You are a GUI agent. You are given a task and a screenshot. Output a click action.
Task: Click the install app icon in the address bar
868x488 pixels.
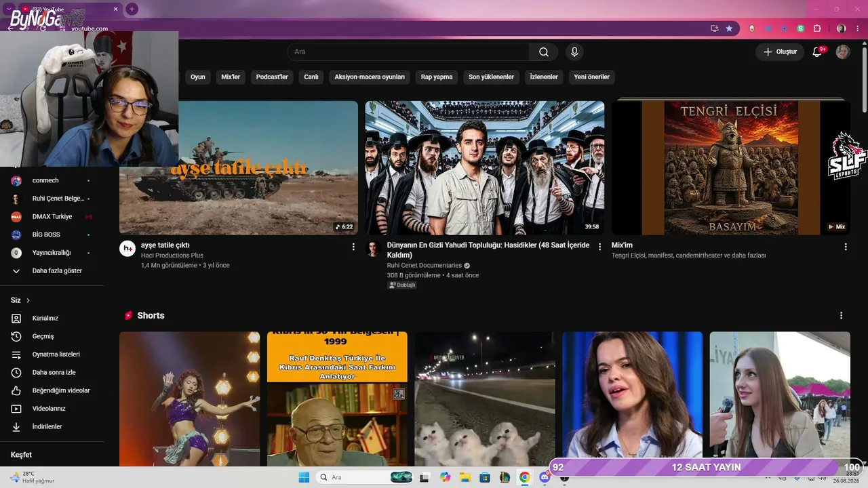point(714,28)
